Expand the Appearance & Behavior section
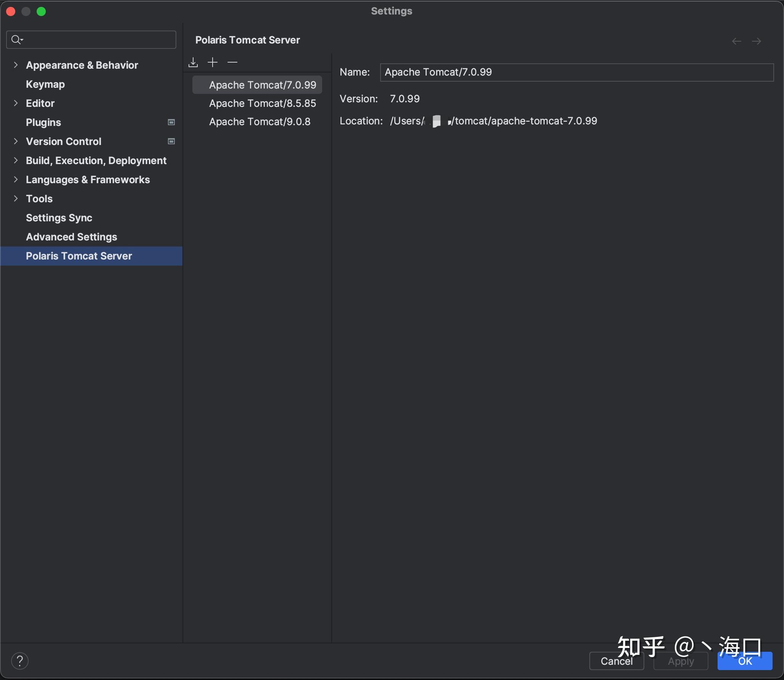The image size is (784, 680). point(15,64)
